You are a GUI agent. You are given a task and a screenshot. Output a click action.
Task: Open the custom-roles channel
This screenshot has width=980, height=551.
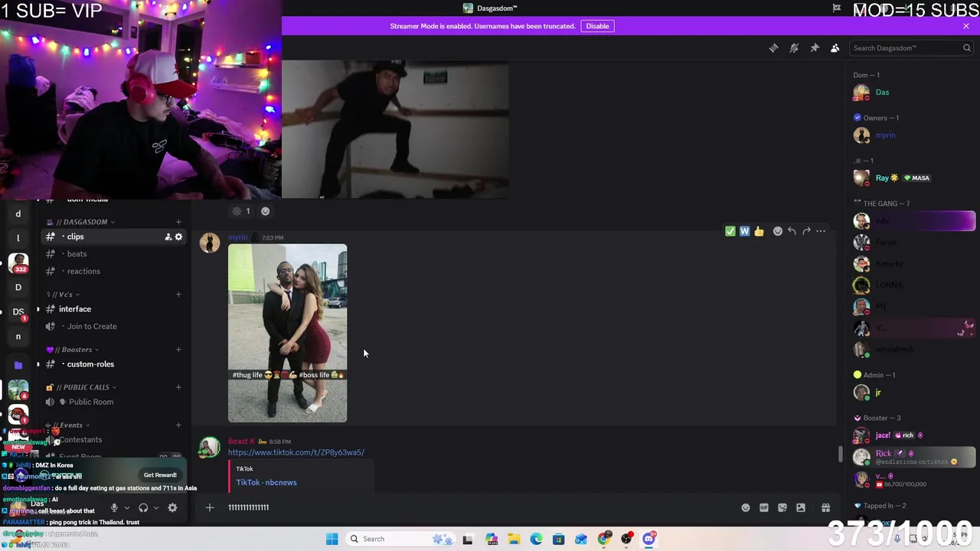click(x=113, y=364)
